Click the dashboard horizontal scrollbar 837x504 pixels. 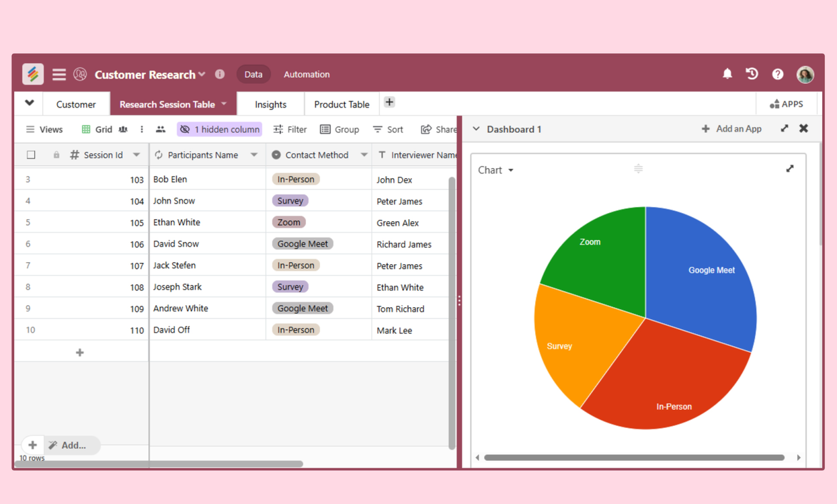[634, 458]
